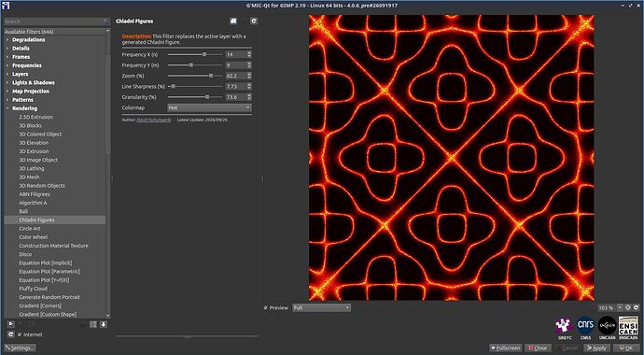Image resolution: width=644 pixels, height=355 pixels.
Task: Expand the Frequencies category
Action: click(x=7, y=65)
